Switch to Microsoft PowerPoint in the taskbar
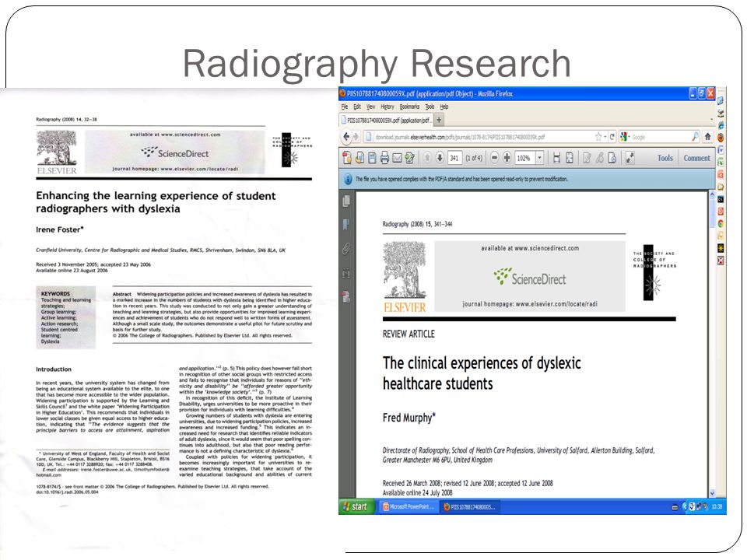 [409, 507]
